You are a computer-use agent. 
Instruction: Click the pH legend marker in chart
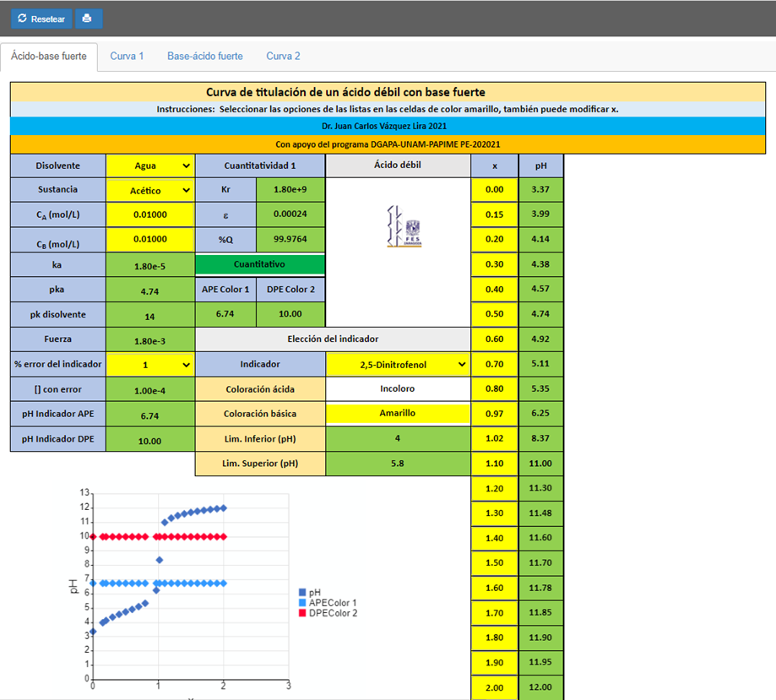[x=302, y=593]
